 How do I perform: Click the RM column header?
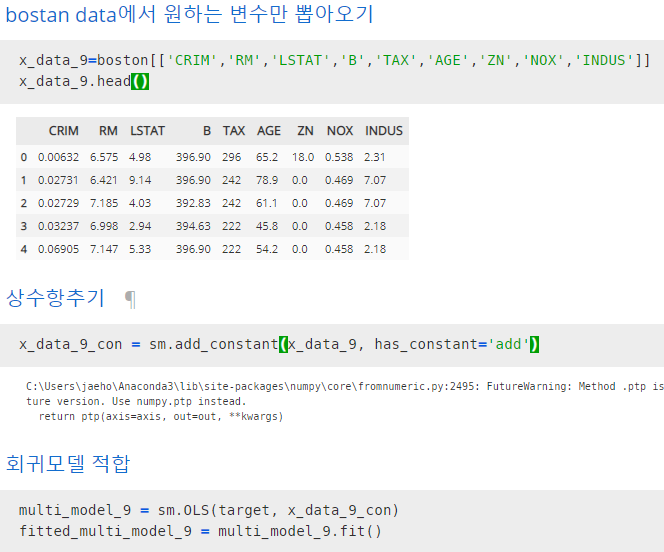tap(108, 131)
